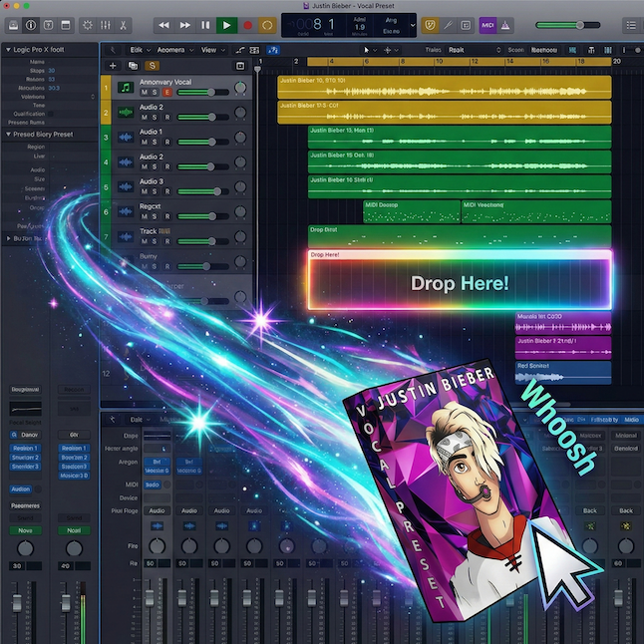Click the green Noarl output button

(x=74, y=530)
